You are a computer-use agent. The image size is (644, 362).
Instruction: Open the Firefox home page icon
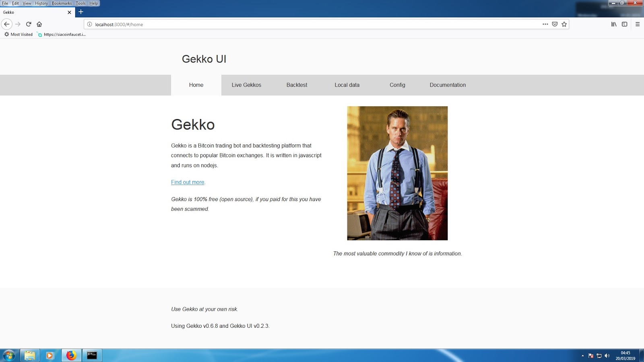pos(39,24)
